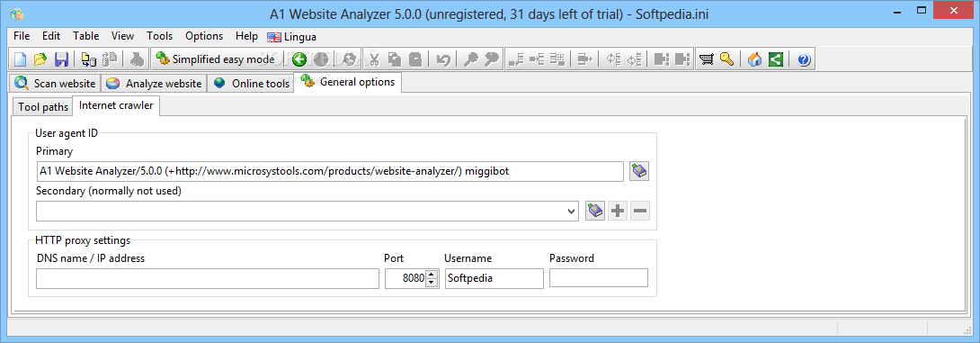Click the book icon next to the Primary user agent

[639, 171]
